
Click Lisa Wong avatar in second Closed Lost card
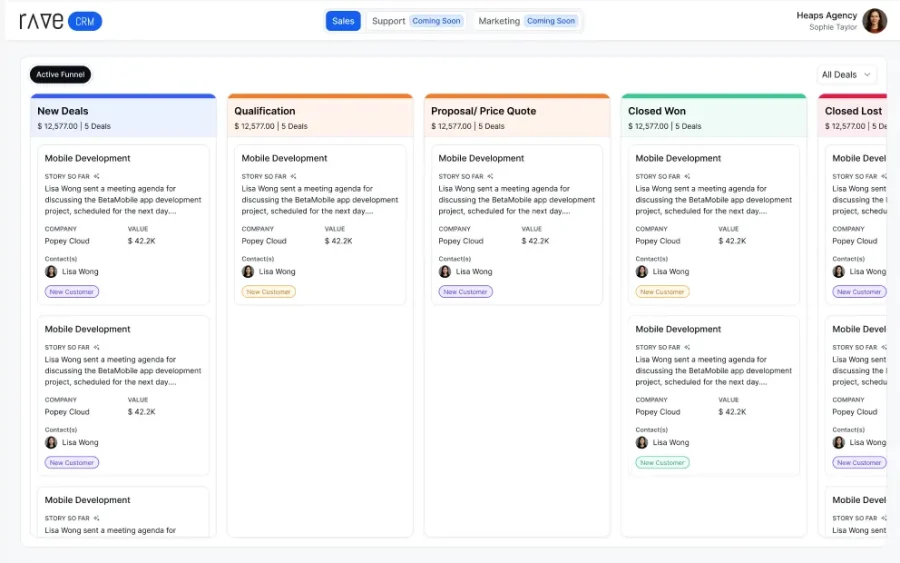(x=839, y=442)
